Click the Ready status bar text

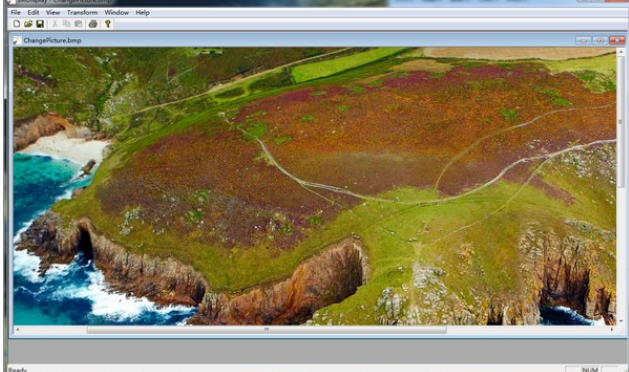point(17,370)
